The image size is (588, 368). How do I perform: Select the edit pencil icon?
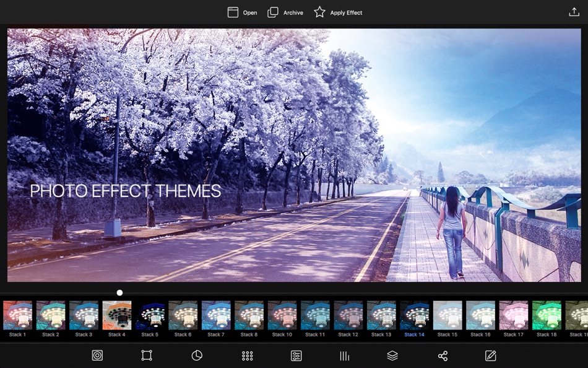(x=490, y=356)
